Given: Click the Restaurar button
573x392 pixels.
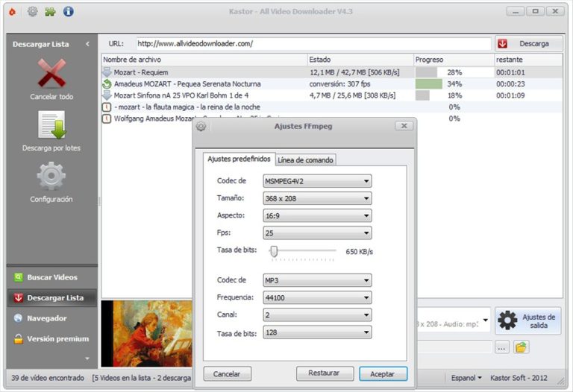Looking at the screenshot, I should tap(324, 373).
